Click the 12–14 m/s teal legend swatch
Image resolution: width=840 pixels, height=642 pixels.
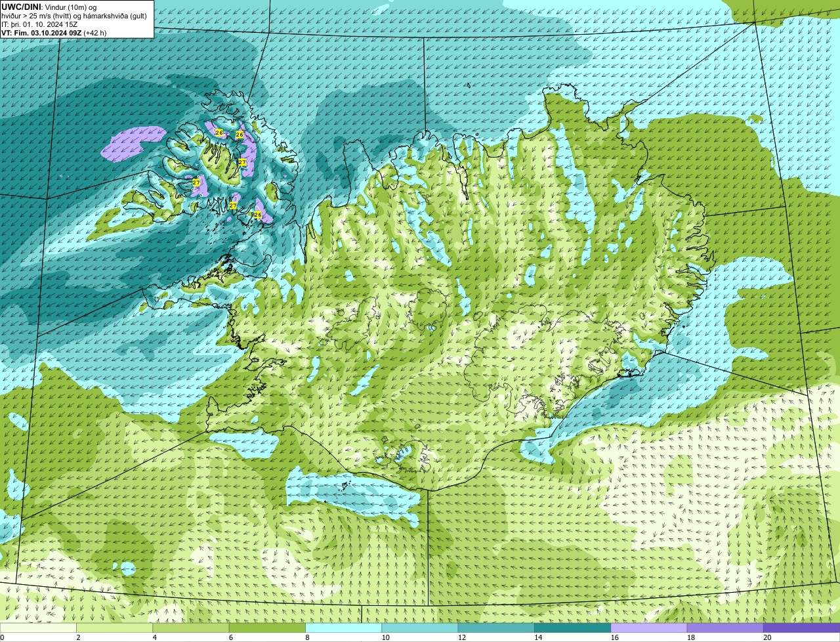point(496,628)
